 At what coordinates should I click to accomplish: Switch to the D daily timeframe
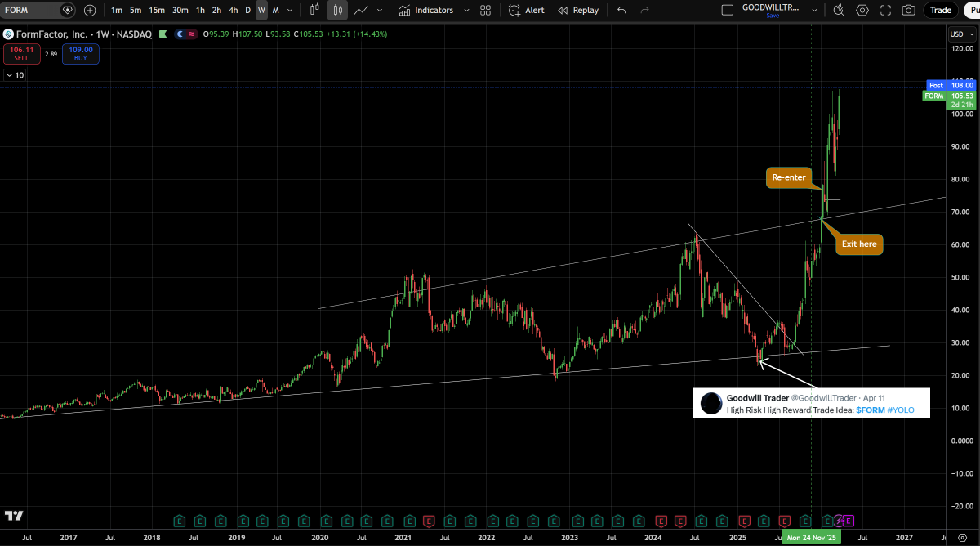click(248, 10)
